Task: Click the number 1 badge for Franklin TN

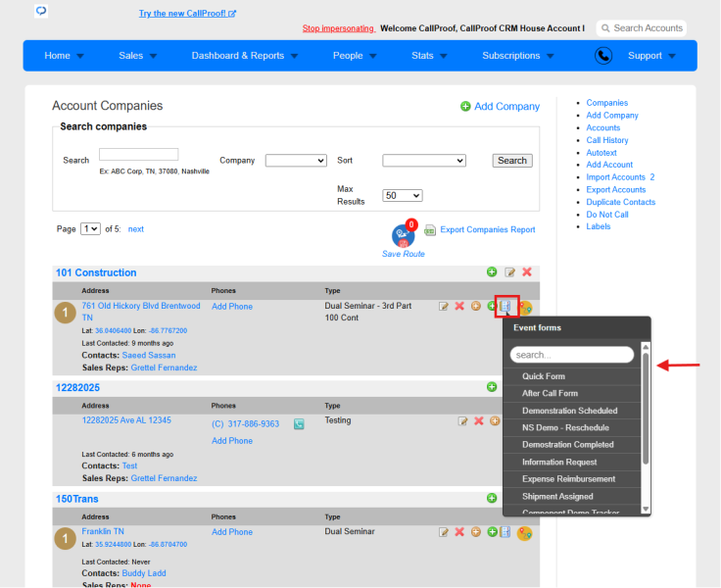Action: coord(66,538)
